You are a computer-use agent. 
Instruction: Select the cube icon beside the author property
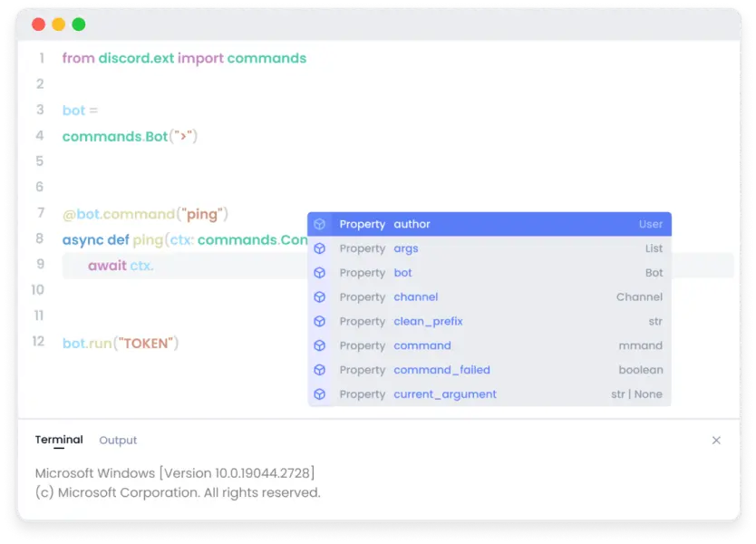320,224
